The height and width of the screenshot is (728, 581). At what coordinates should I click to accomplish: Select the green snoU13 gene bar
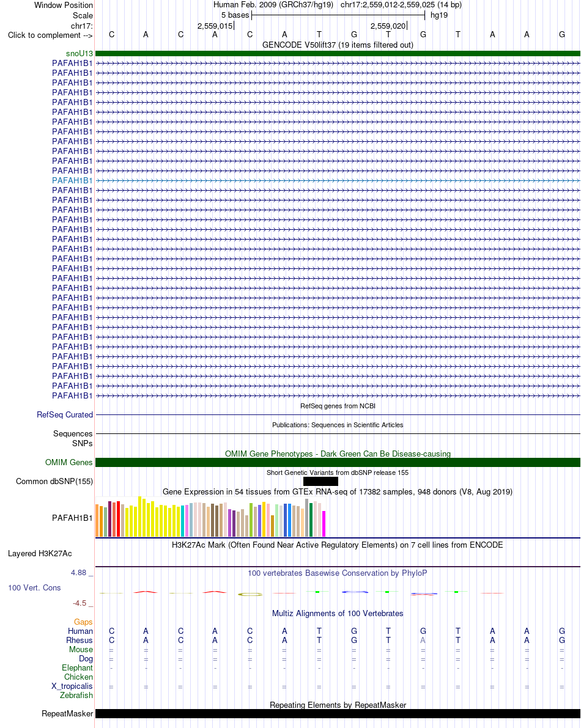[x=338, y=53]
